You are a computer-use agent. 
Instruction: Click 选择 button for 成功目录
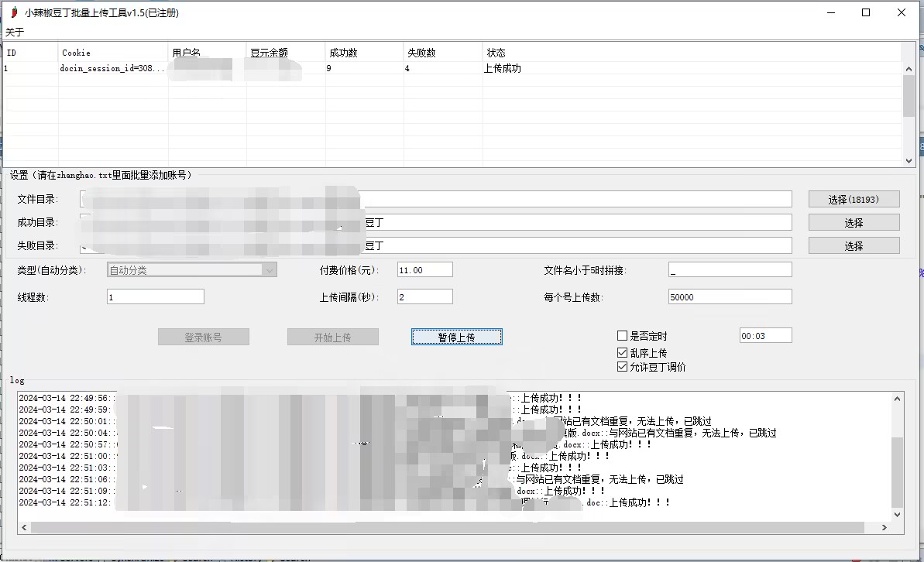click(854, 222)
